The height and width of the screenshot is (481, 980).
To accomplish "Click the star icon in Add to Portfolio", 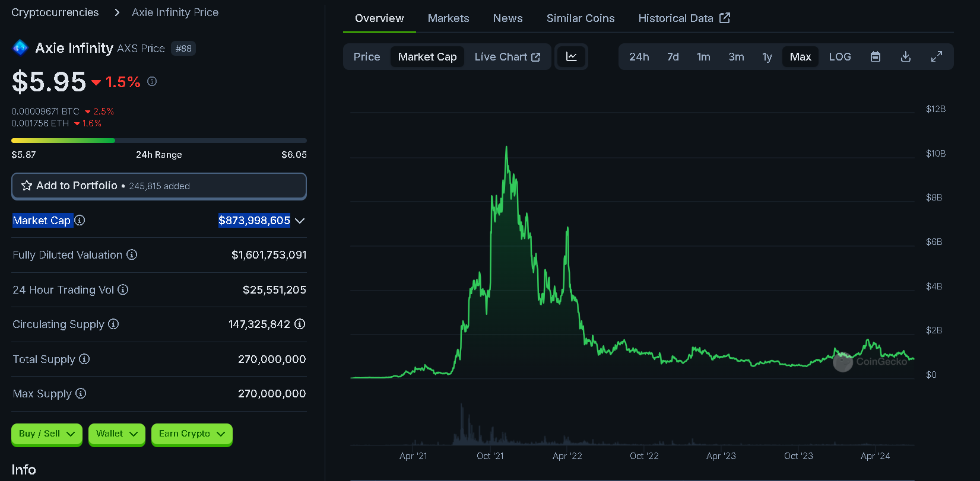I will (x=27, y=186).
